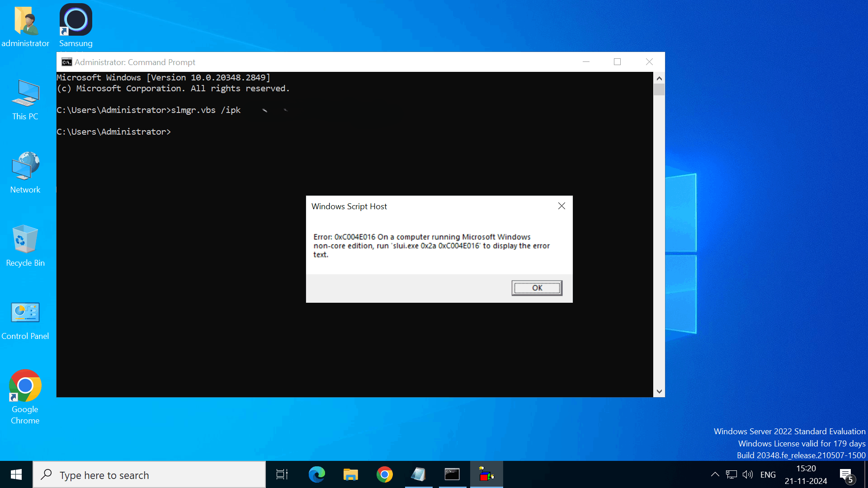Switch to Command Prompt taskbar button
This screenshot has height=488, width=868.
[452, 474]
